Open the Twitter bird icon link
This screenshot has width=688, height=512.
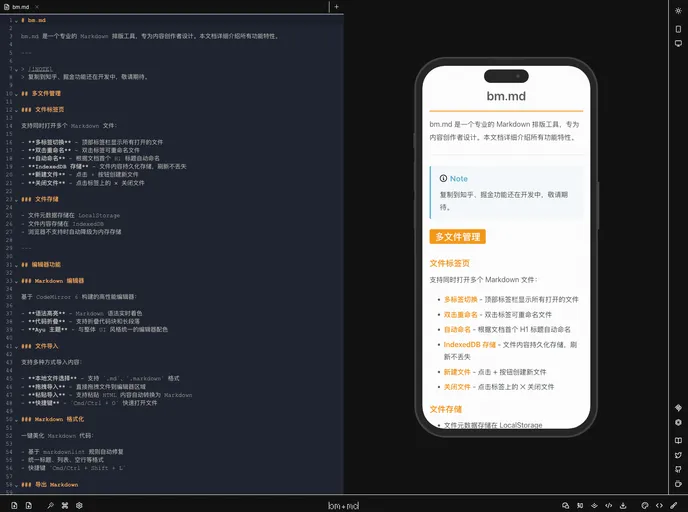click(678, 455)
